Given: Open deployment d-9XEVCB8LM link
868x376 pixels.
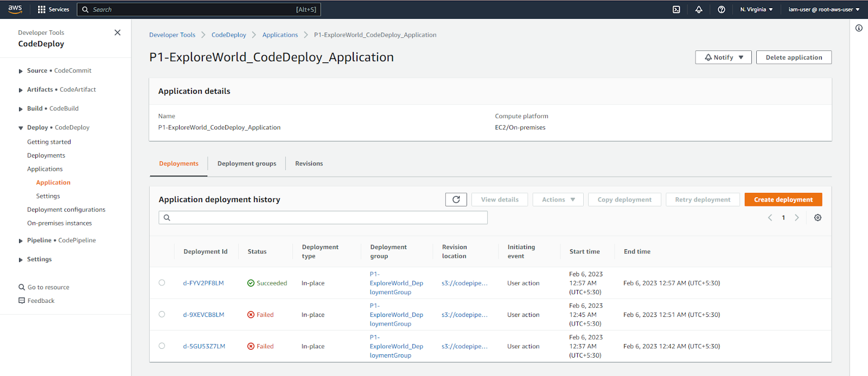Looking at the screenshot, I should (x=203, y=315).
